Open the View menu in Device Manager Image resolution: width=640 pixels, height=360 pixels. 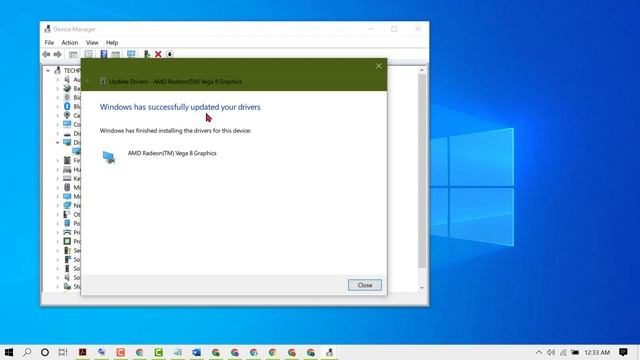pos(92,42)
